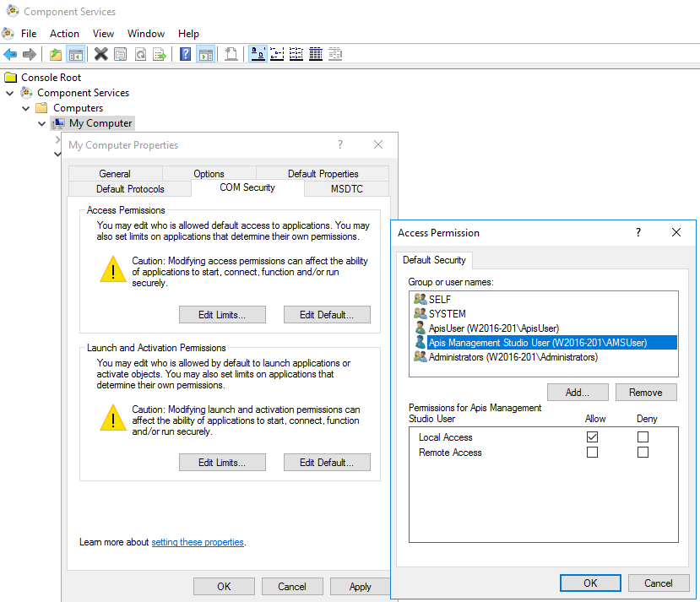700x602 pixels.
Task: Collapse the My Computer tree node
Action: (x=41, y=123)
